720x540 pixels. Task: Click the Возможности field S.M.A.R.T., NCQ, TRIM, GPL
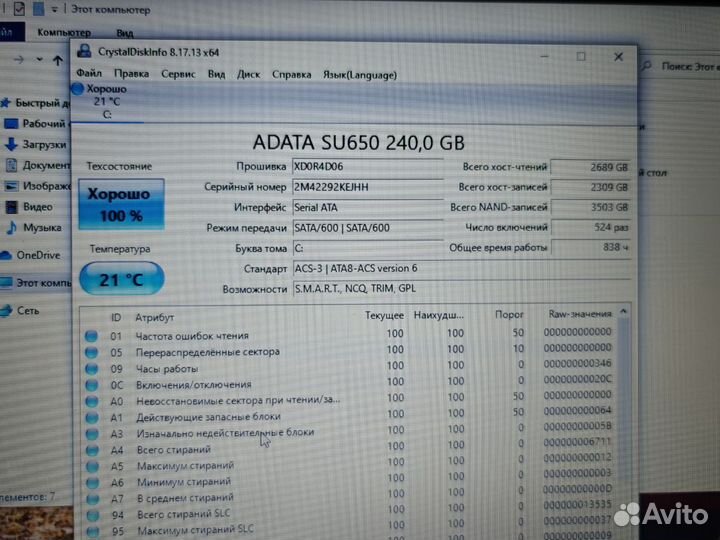coord(461,289)
